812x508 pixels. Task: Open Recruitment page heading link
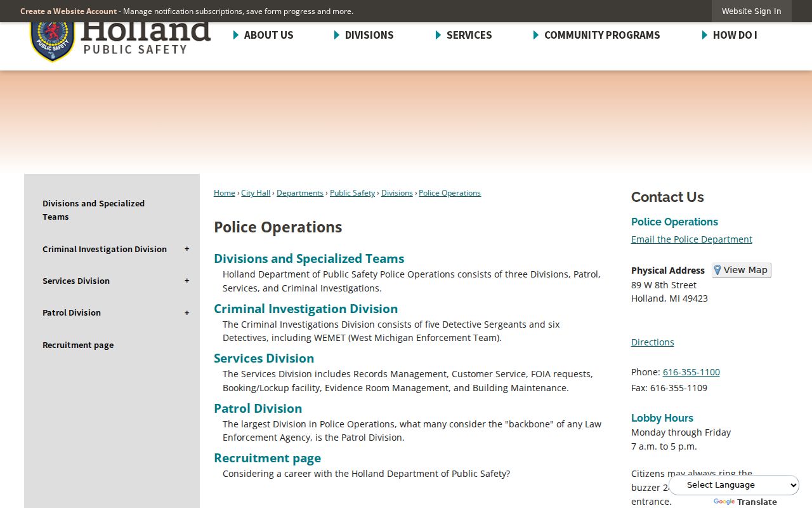(267, 458)
